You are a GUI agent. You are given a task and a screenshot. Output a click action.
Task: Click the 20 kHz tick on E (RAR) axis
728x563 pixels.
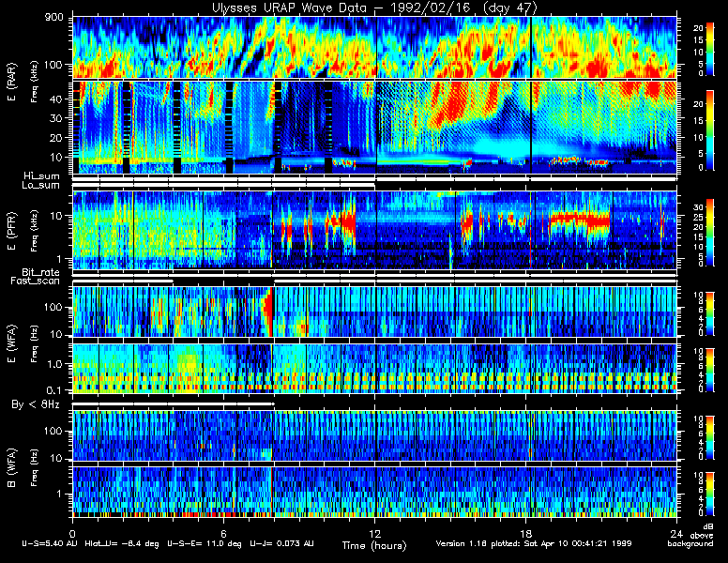(56, 138)
